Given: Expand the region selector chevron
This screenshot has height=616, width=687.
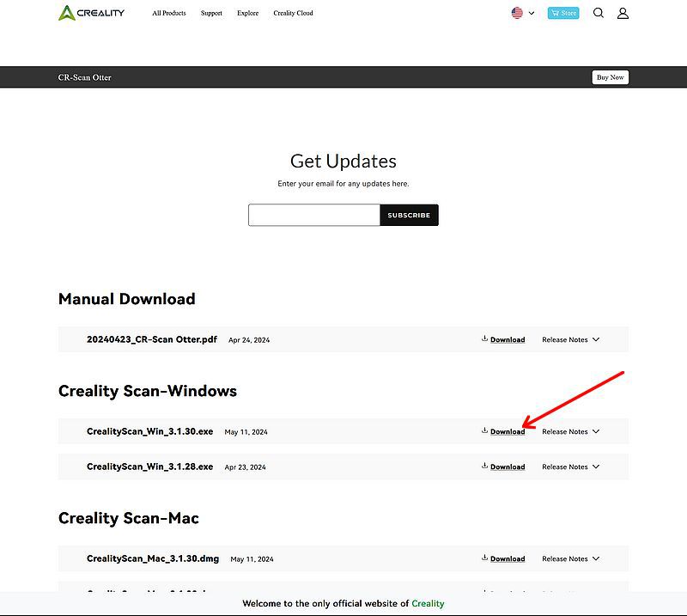Looking at the screenshot, I should coord(532,13).
